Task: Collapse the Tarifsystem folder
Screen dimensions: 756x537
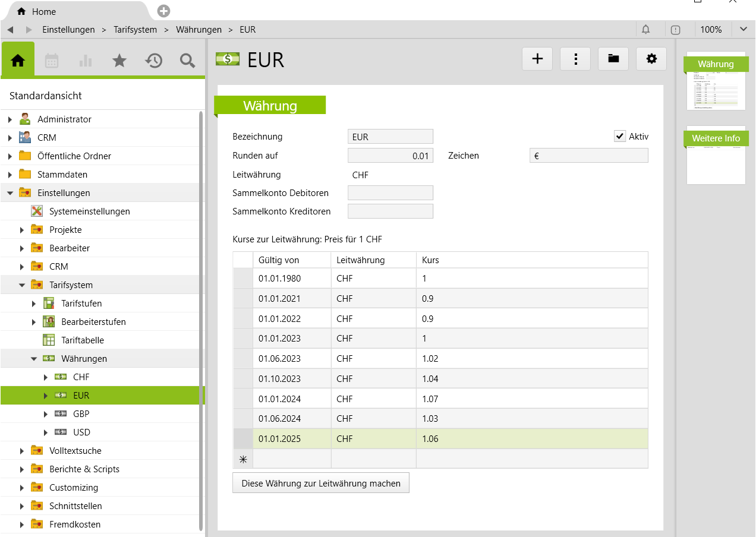Action: pos(22,285)
